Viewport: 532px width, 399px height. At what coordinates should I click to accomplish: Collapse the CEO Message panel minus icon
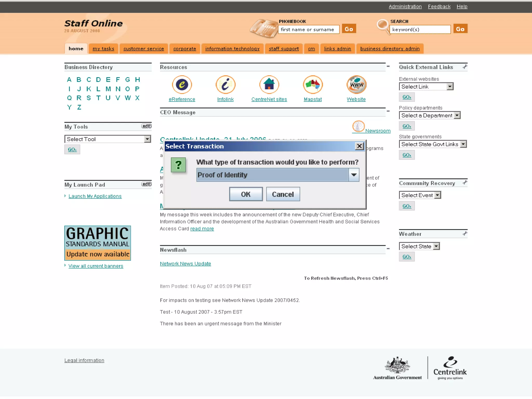tap(388, 111)
